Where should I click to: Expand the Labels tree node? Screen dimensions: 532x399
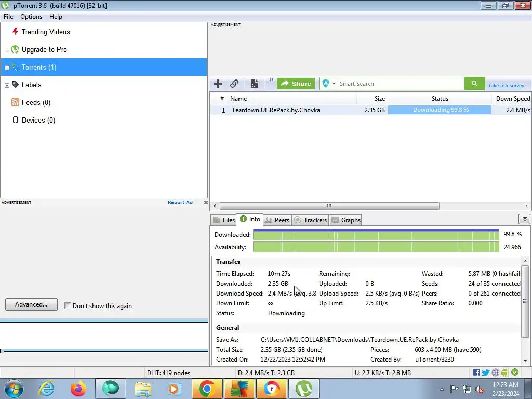point(7,85)
